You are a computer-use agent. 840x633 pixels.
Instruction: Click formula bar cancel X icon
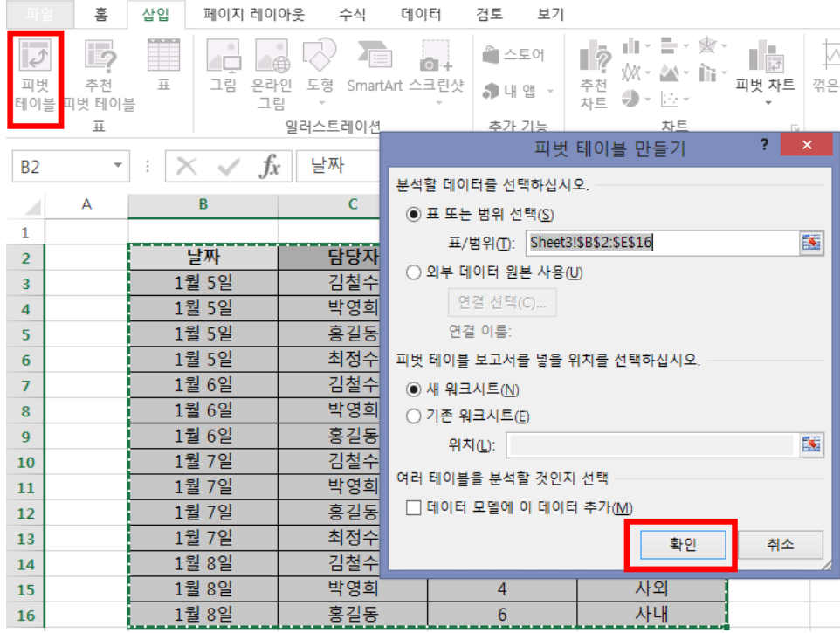pyautogui.click(x=187, y=167)
